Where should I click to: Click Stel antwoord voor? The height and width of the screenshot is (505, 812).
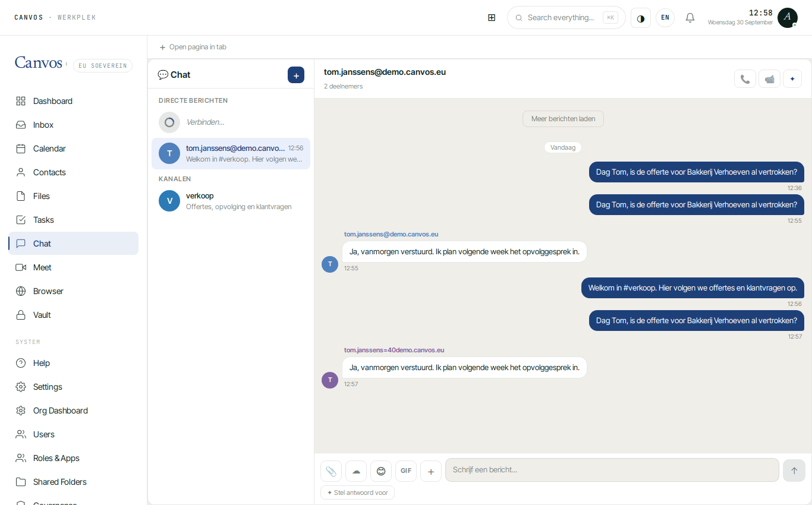click(x=357, y=493)
